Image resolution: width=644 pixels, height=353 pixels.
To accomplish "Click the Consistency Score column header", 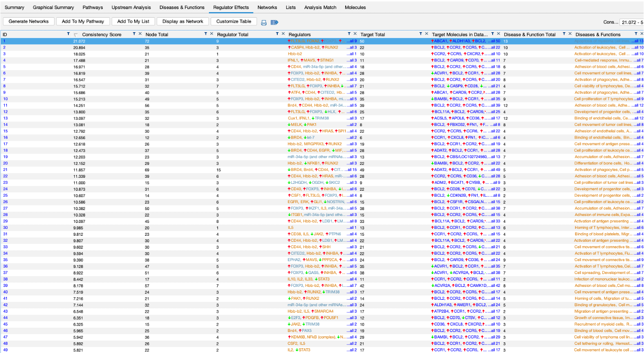I will [101, 34].
